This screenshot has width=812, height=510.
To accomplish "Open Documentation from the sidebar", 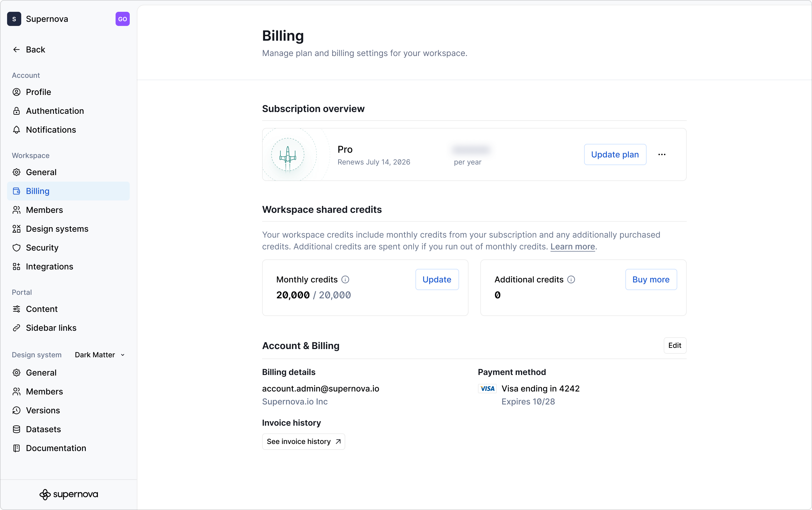I will click(x=56, y=448).
